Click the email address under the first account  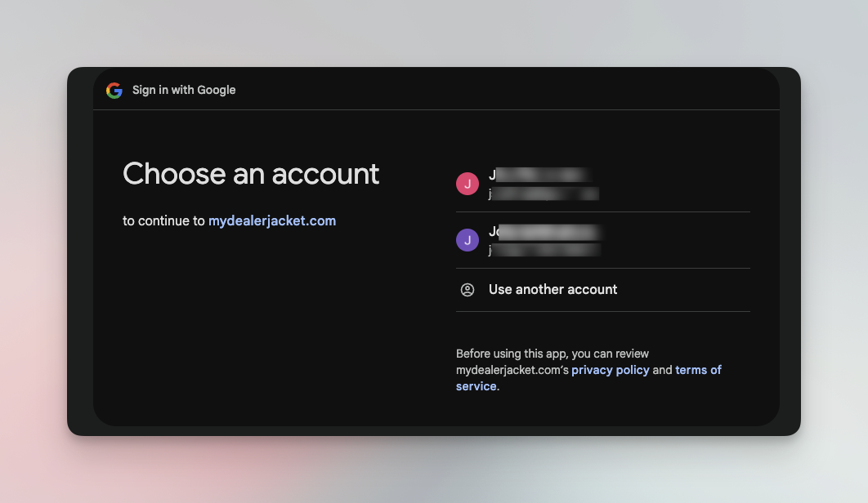[x=544, y=194]
